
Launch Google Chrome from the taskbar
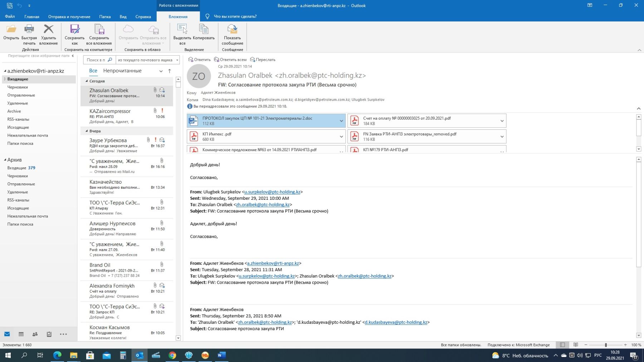[x=172, y=355]
